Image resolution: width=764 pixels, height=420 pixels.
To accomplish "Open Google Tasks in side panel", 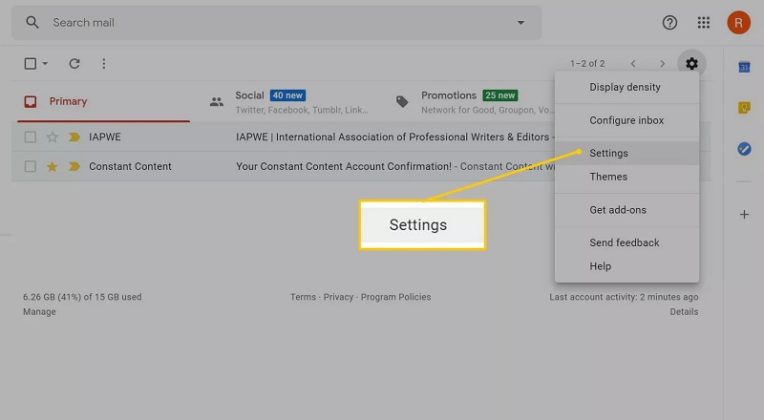I will pyautogui.click(x=744, y=148).
